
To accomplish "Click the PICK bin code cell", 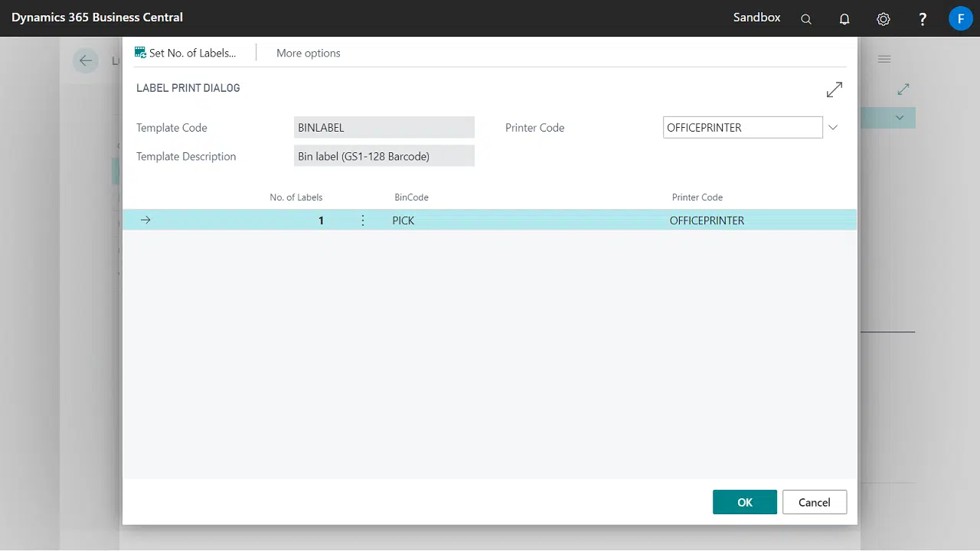I will pos(403,220).
